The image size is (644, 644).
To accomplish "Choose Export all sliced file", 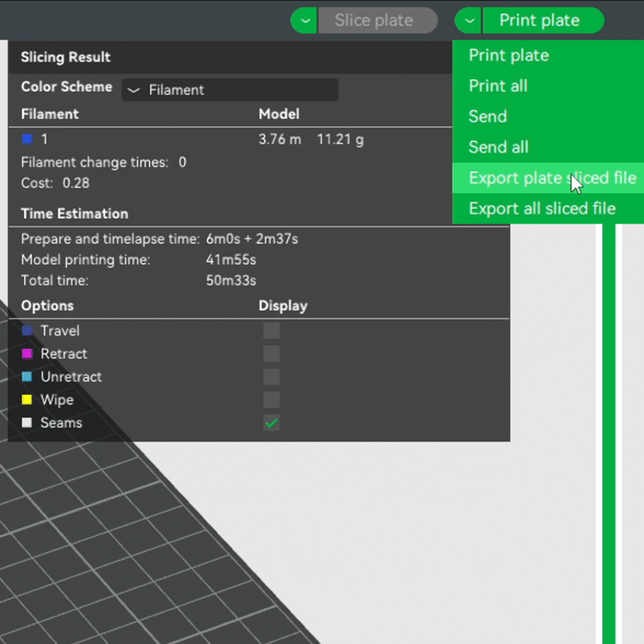I will pos(541,209).
